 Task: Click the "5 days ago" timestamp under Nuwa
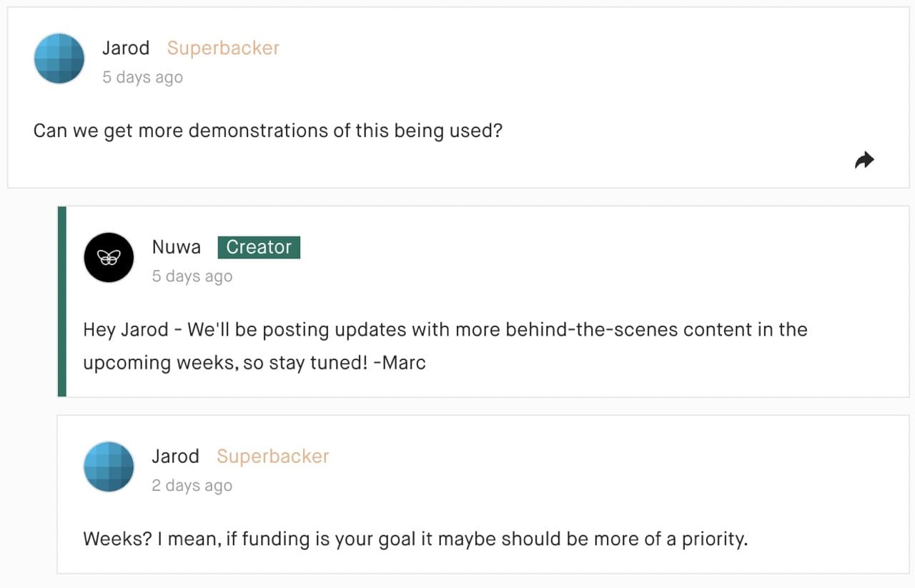[192, 276]
